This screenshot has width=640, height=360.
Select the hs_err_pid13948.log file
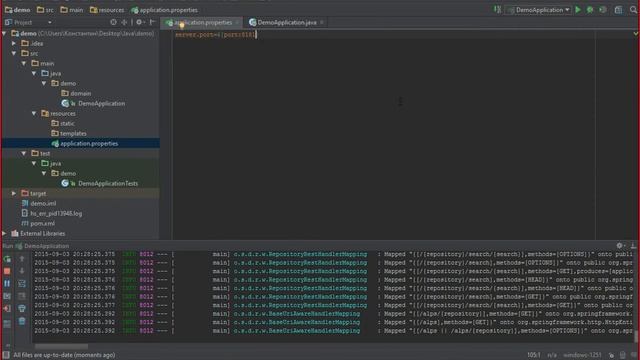(x=51, y=213)
